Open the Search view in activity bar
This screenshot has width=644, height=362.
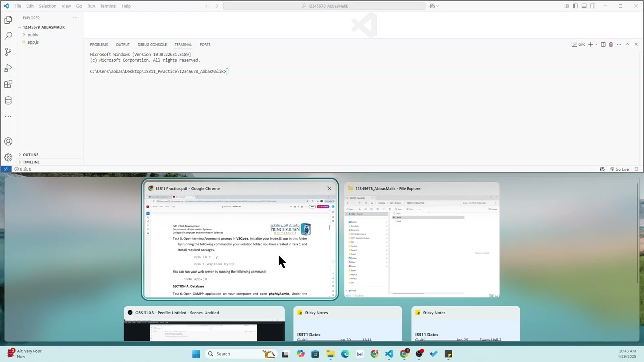[x=8, y=36]
